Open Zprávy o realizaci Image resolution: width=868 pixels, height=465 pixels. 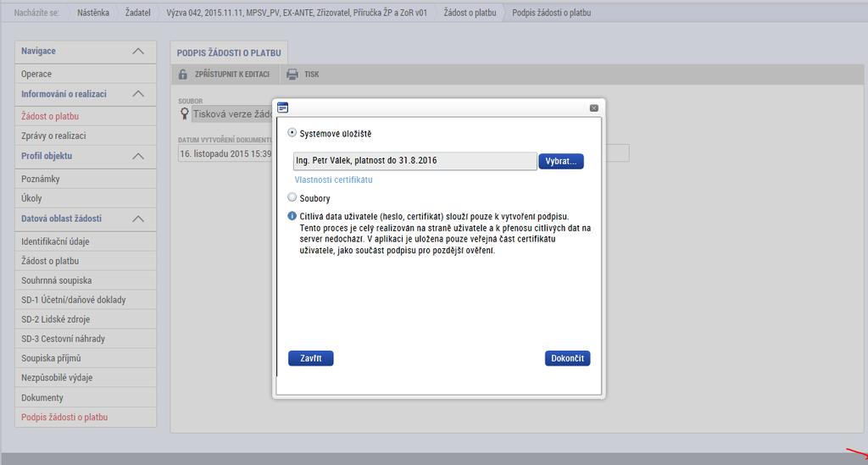(x=86, y=136)
